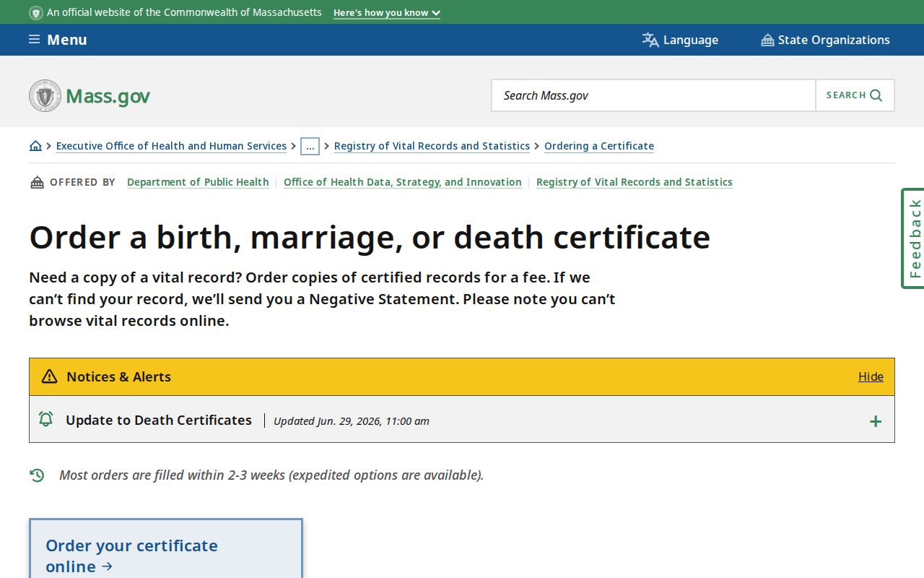
Task: Click the Massachusetts state seal logo
Action: point(45,95)
